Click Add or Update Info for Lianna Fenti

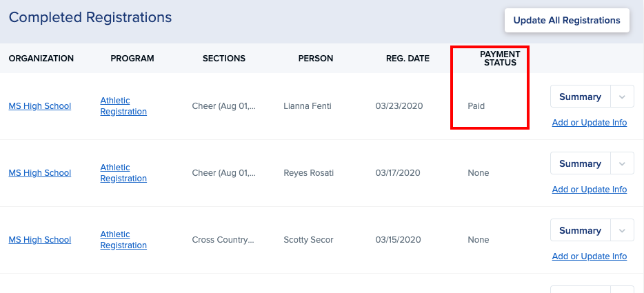tap(590, 123)
